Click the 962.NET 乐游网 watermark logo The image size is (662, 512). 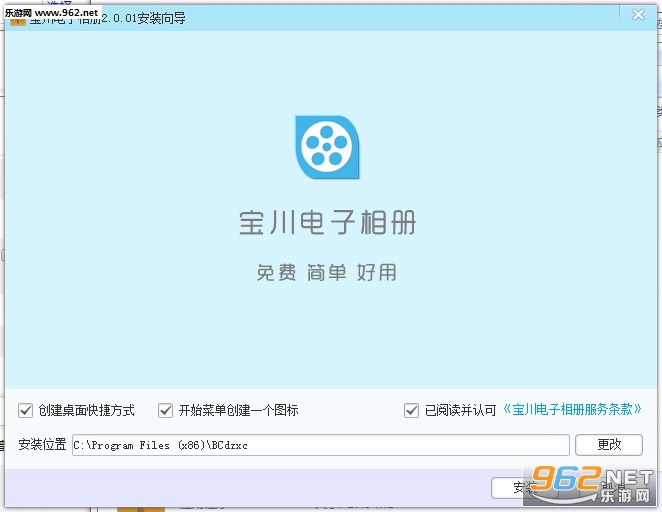pos(591,485)
